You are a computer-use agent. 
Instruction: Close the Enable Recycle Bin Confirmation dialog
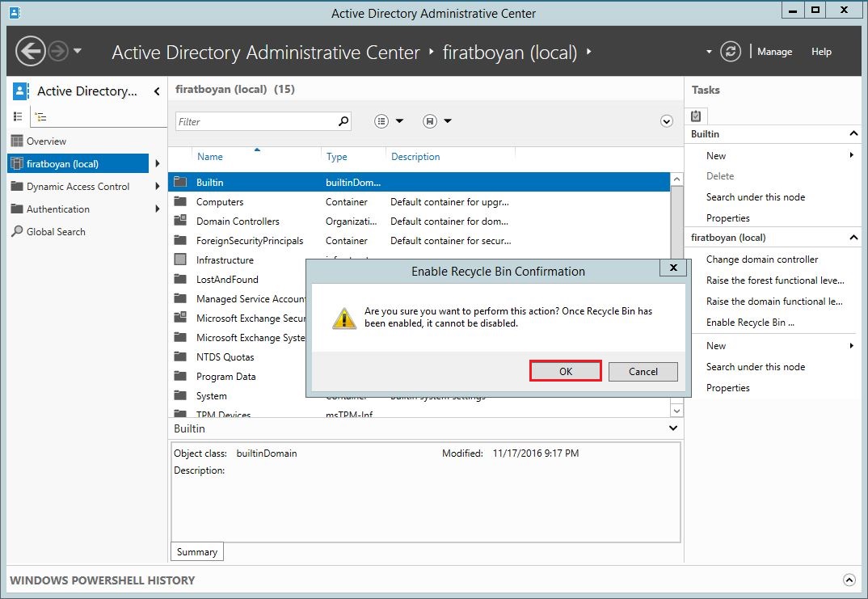673,268
